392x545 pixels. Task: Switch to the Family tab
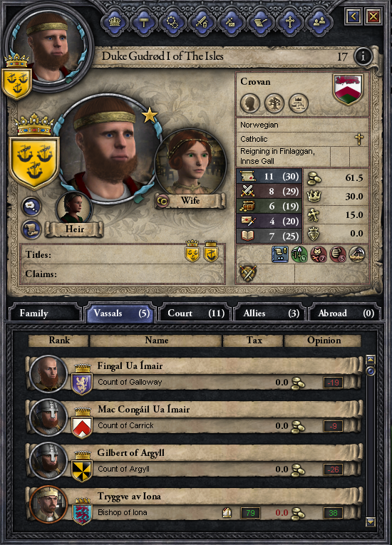tap(44, 313)
